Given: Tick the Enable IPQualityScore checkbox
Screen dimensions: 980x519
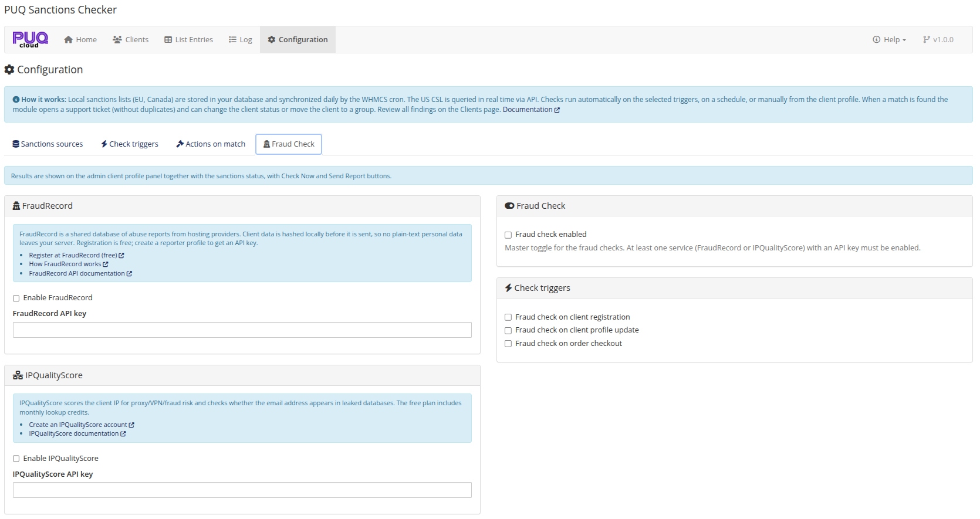Looking at the screenshot, I should pos(16,459).
